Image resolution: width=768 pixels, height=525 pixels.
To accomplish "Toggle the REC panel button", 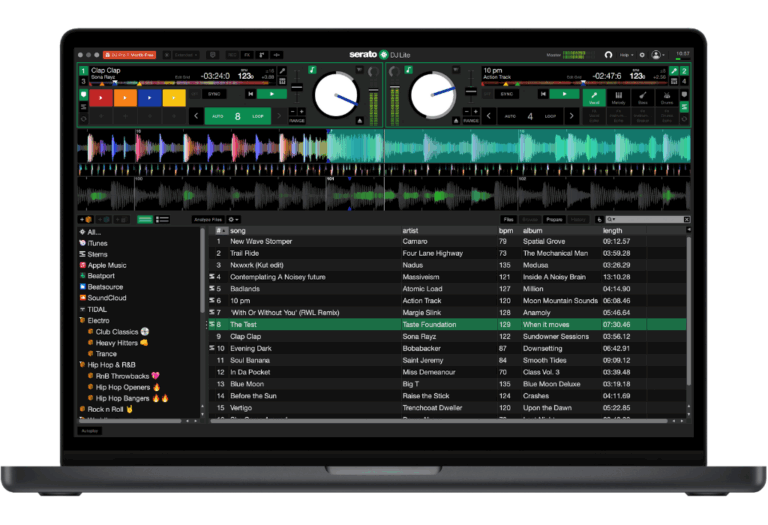I will (x=232, y=55).
